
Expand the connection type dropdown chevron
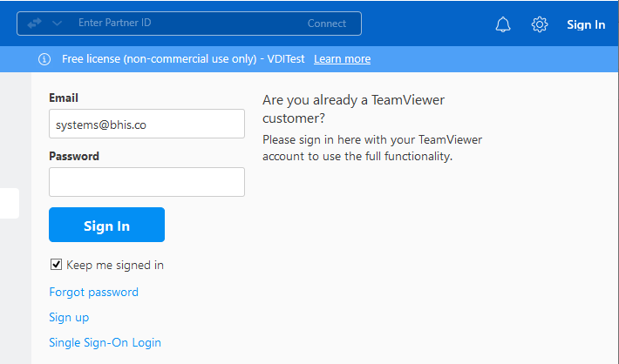tap(57, 24)
